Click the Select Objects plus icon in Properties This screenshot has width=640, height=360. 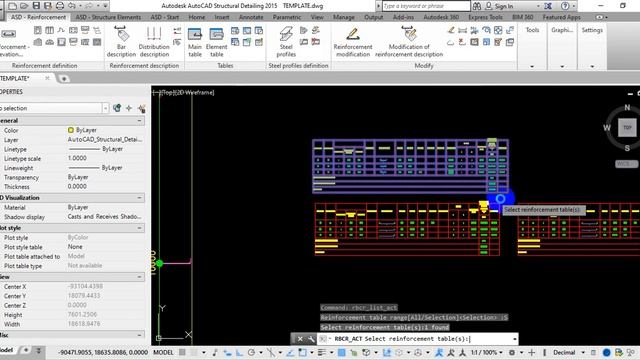[129, 108]
